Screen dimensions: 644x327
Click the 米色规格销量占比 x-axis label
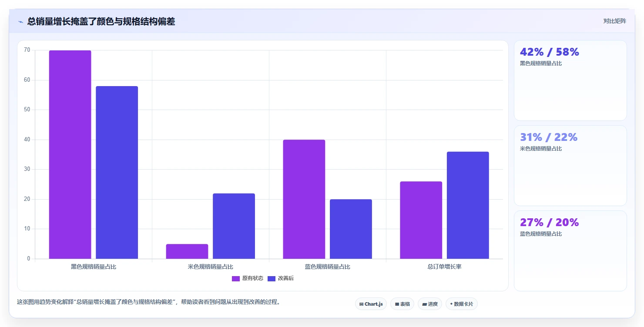pyautogui.click(x=211, y=267)
